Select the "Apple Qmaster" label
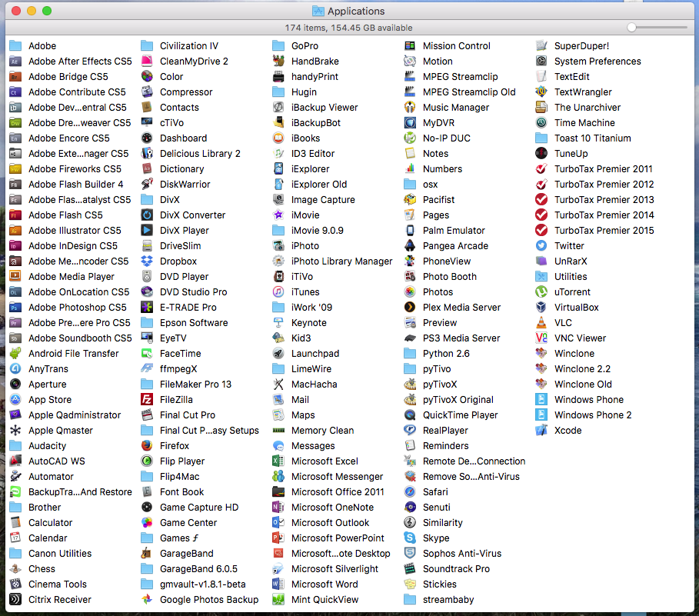This screenshot has height=616, width=699. [x=61, y=431]
